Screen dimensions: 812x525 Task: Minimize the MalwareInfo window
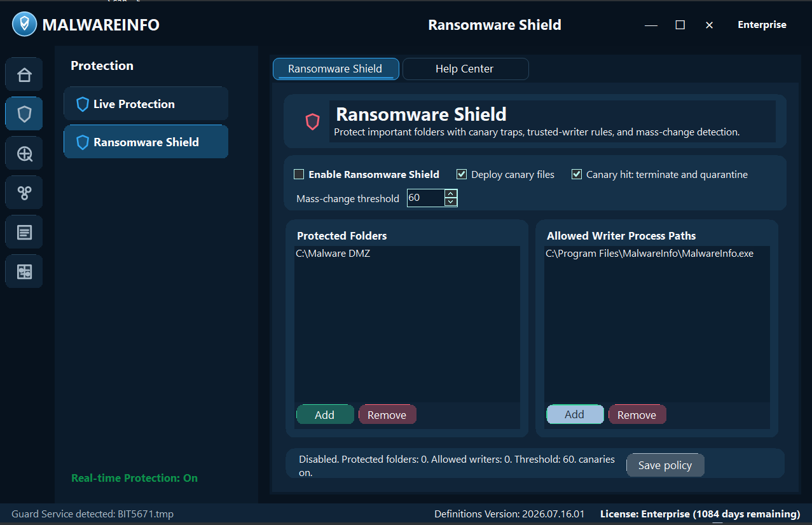(x=651, y=25)
